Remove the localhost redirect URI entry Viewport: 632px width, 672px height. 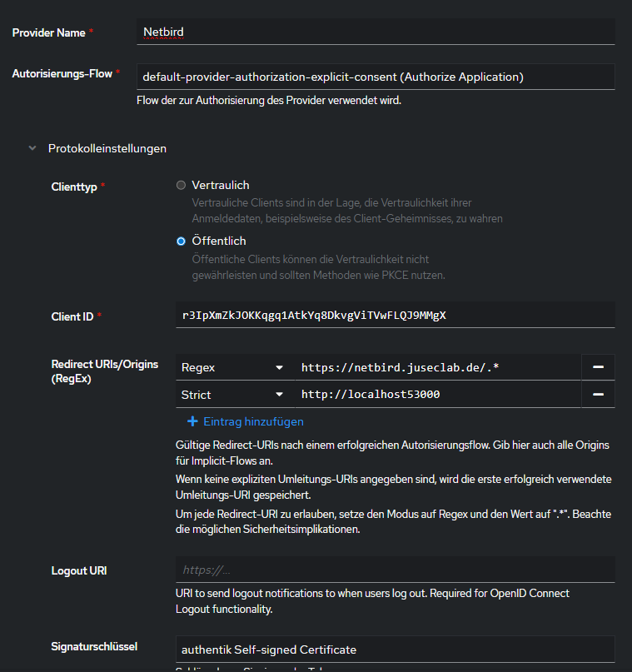pyautogui.click(x=598, y=395)
